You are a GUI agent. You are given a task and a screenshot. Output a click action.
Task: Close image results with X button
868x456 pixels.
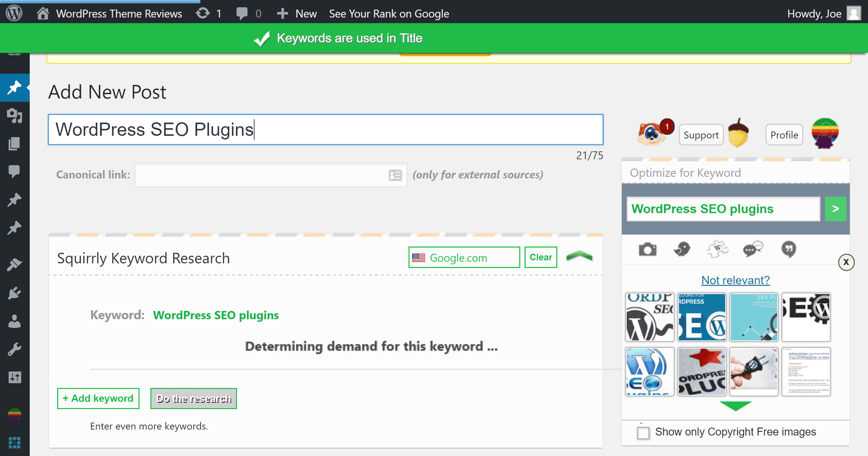(846, 262)
